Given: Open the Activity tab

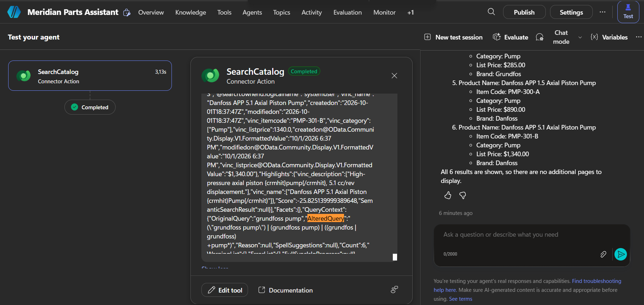Looking at the screenshot, I should tap(312, 12).
